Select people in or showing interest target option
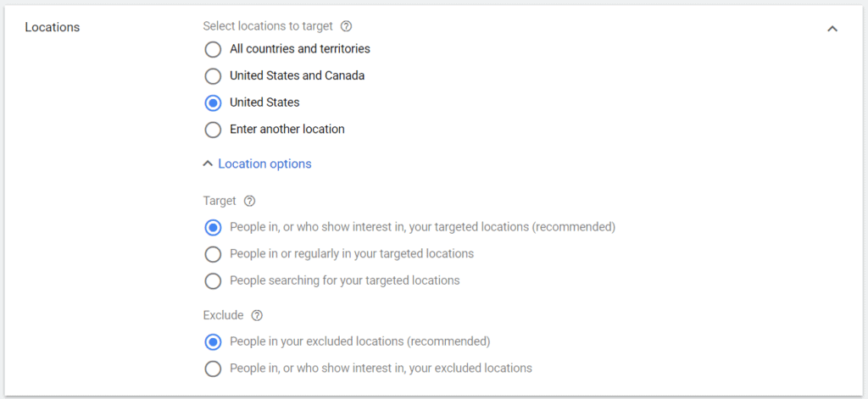 pos(213,227)
